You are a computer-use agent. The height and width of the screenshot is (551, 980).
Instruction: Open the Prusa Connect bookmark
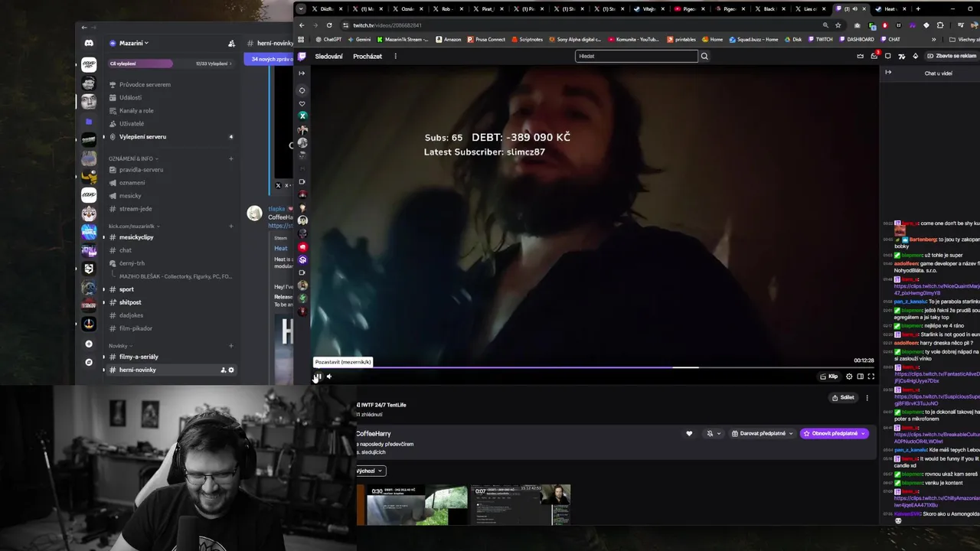pos(486,39)
